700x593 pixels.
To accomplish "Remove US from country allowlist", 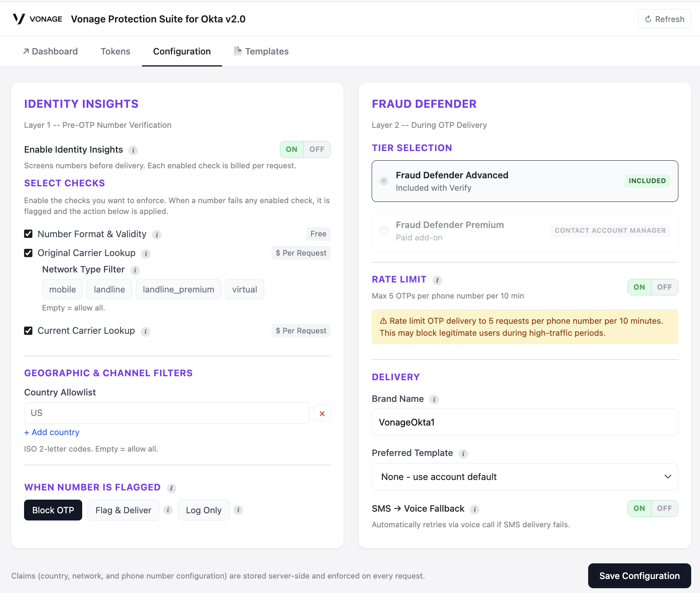I will (322, 413).
